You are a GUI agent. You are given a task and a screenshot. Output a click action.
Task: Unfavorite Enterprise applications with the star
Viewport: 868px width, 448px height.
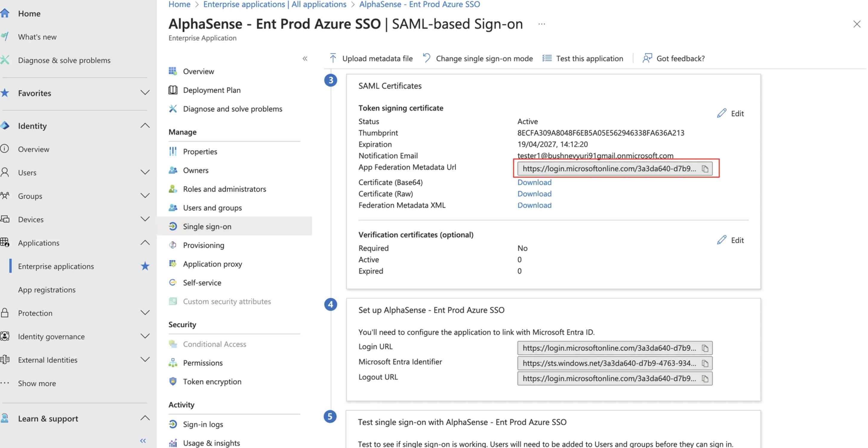(x=145, y=266)
